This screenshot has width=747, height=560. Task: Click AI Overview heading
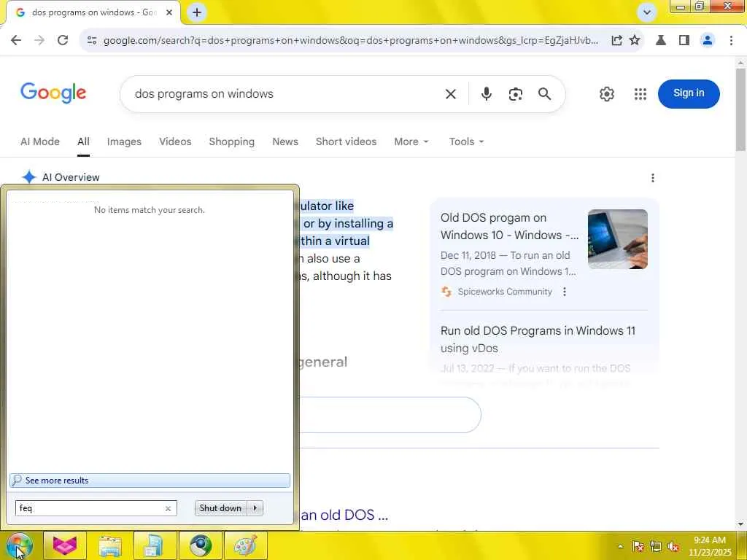(x=71, y=178)
